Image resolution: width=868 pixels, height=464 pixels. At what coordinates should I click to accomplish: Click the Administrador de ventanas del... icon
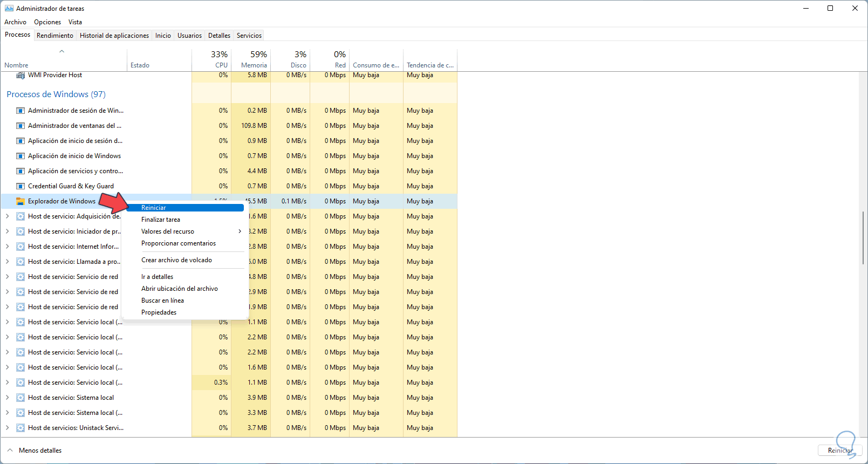pyautogui.click(x=20, y=126)
